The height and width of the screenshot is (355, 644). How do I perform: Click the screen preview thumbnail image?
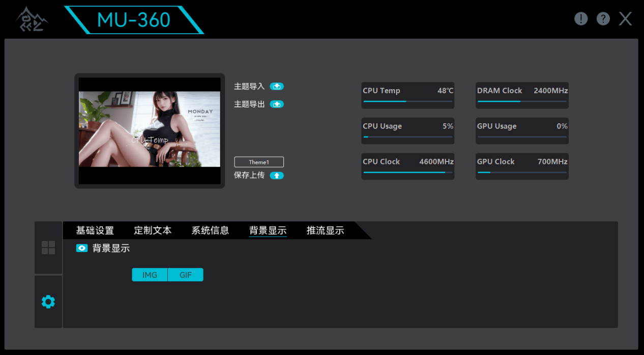[x=150, y=129]
